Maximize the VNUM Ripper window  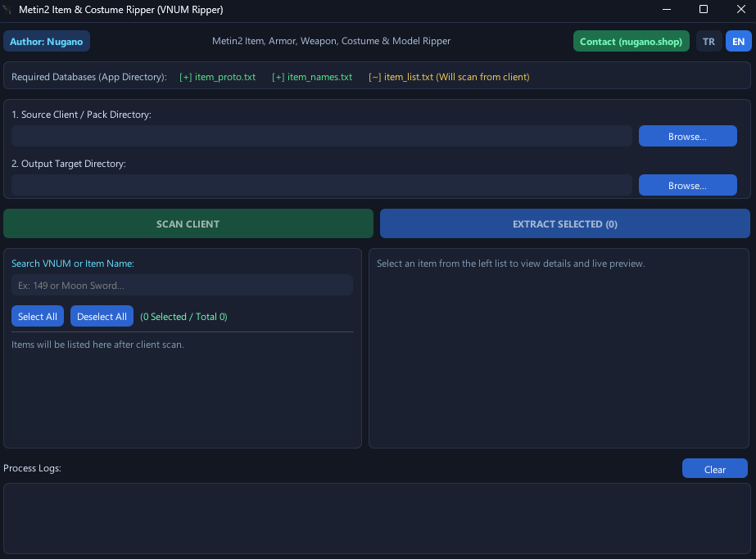704,10
